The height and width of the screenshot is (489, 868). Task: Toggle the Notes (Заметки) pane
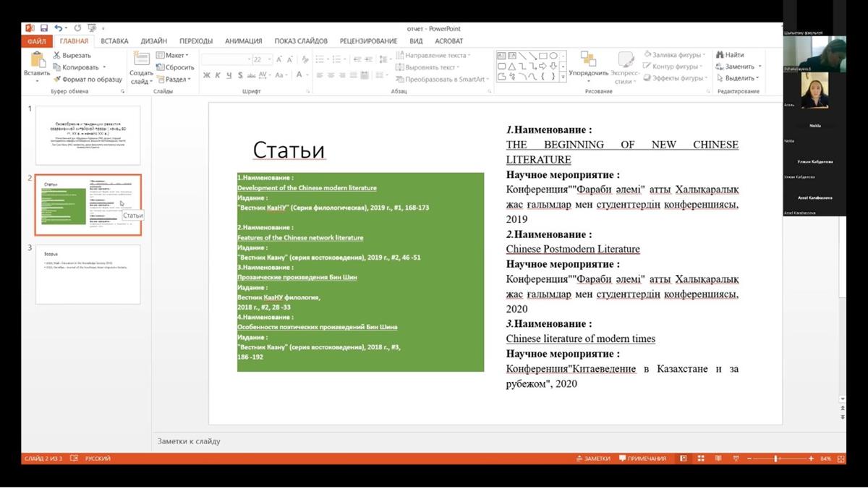click(x=593, y=459)
